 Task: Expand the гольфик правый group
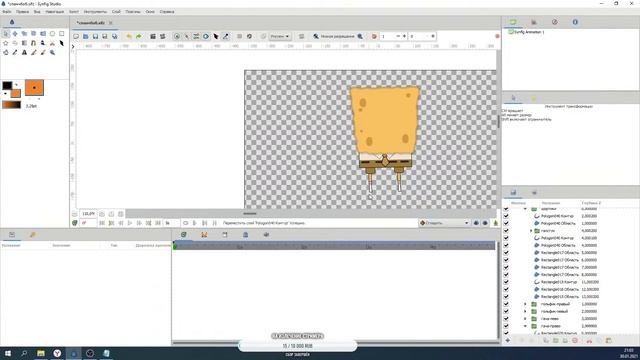point(525,304)
